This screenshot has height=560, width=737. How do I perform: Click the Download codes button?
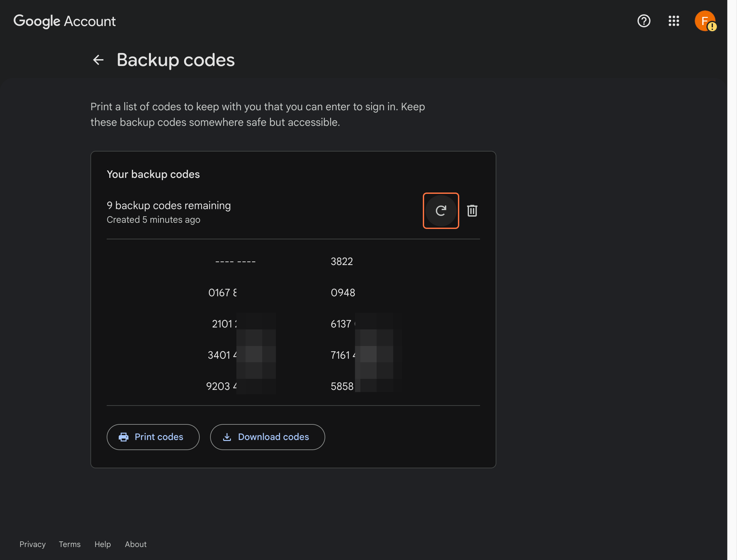pyautogui.click(x=267, y=437)
